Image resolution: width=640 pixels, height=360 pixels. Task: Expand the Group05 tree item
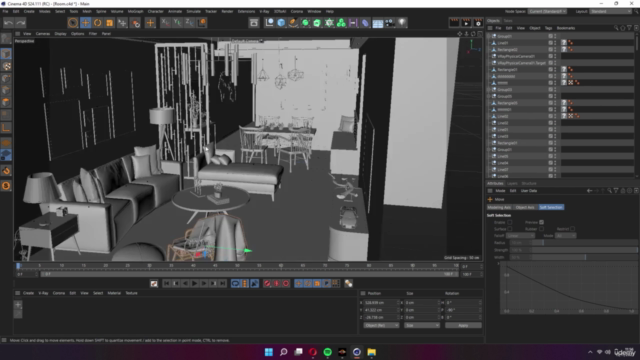pos(489,96)
